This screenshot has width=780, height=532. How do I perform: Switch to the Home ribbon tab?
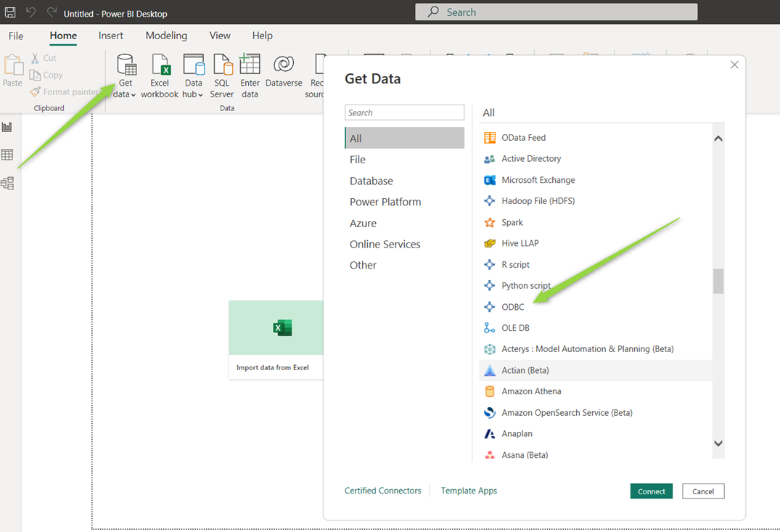click(x=63, y=36)
